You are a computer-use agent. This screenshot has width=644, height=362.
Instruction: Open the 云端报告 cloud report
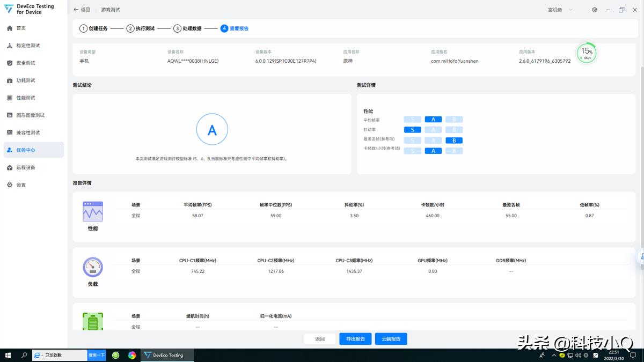[391, 338]
